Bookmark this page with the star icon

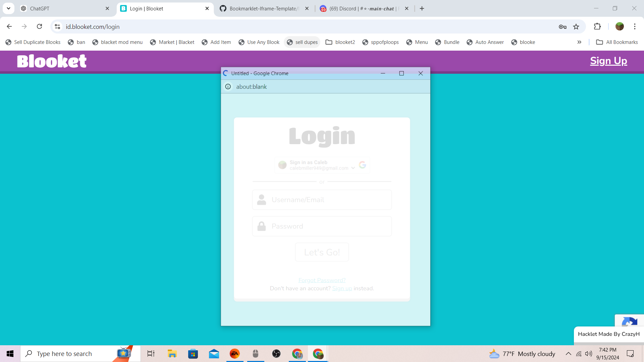576,27
